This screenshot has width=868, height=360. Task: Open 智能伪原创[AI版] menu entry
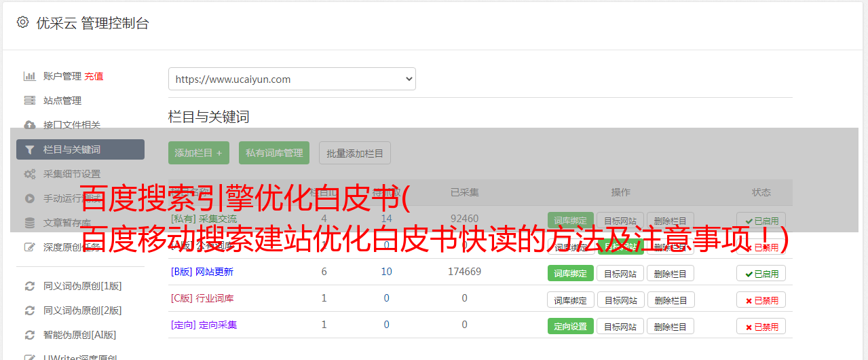pos(80,335)
